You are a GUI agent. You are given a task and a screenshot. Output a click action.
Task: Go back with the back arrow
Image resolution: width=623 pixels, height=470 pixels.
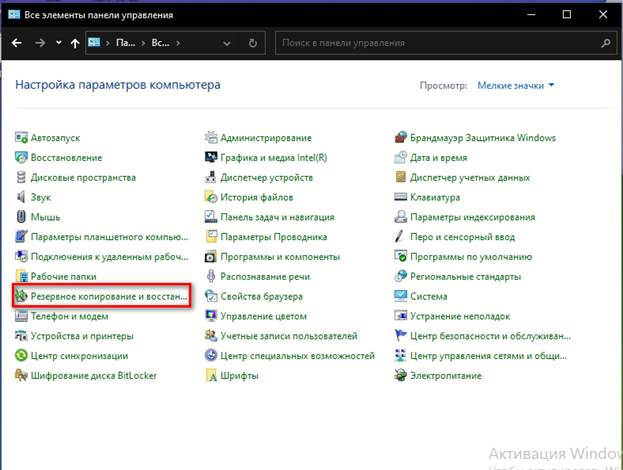(x=17, y=43)
